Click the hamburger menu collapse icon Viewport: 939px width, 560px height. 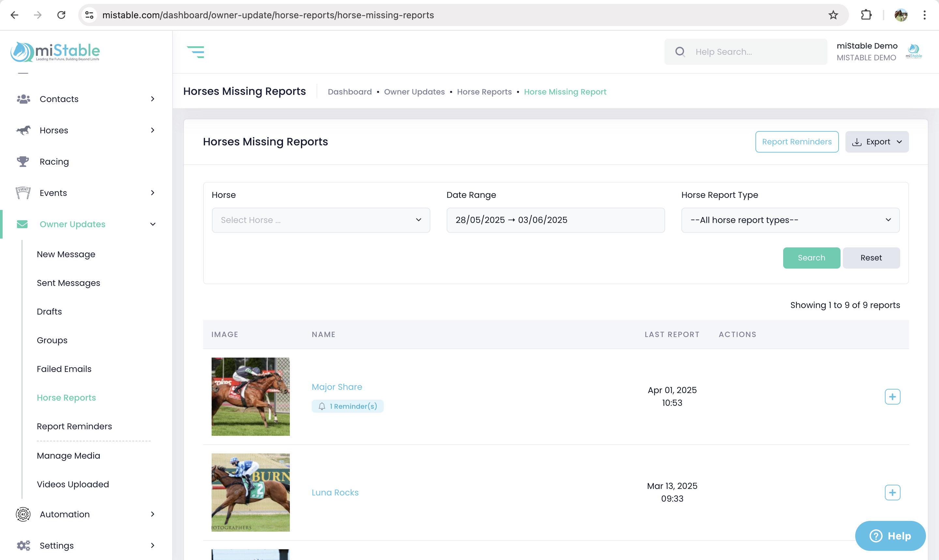click(196, 52)
